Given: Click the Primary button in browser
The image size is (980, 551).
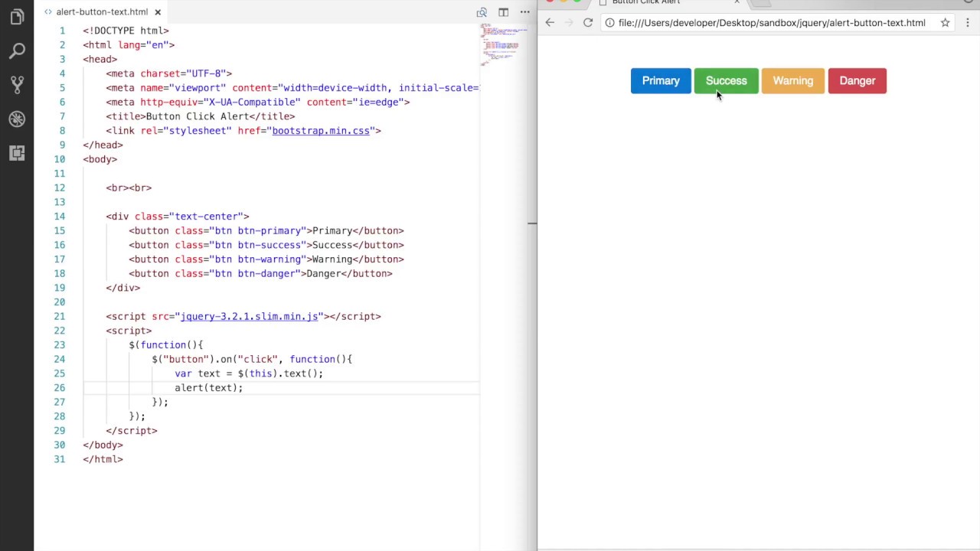Looking at the screenshot, I should click(661, 81).
